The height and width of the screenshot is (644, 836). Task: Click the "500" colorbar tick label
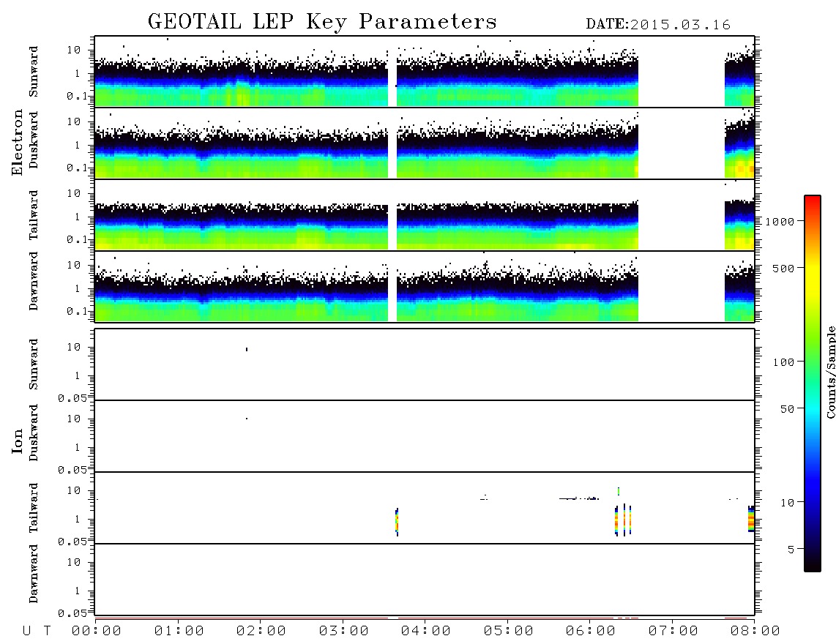(x=784, y=268)
